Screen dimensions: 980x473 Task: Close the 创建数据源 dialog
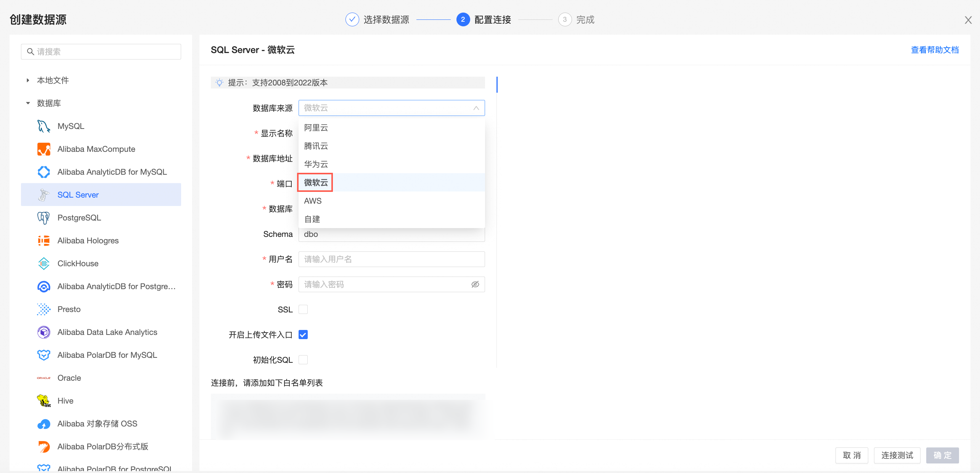point(968,20)
